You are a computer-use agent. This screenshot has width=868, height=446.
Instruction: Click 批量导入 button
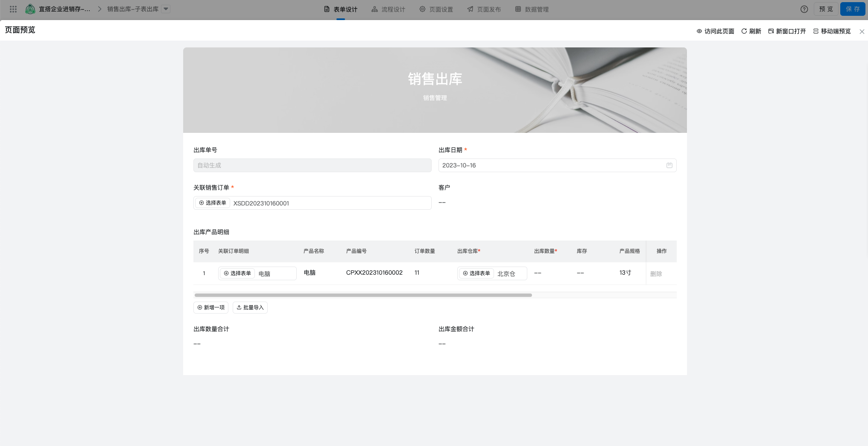pos(250,308)
